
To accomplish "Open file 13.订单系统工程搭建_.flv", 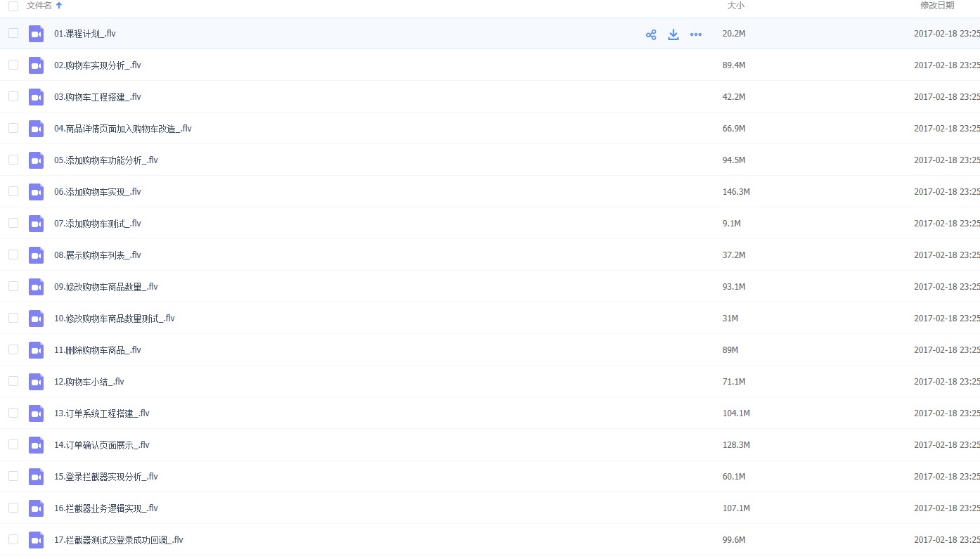I will (102, 413).
